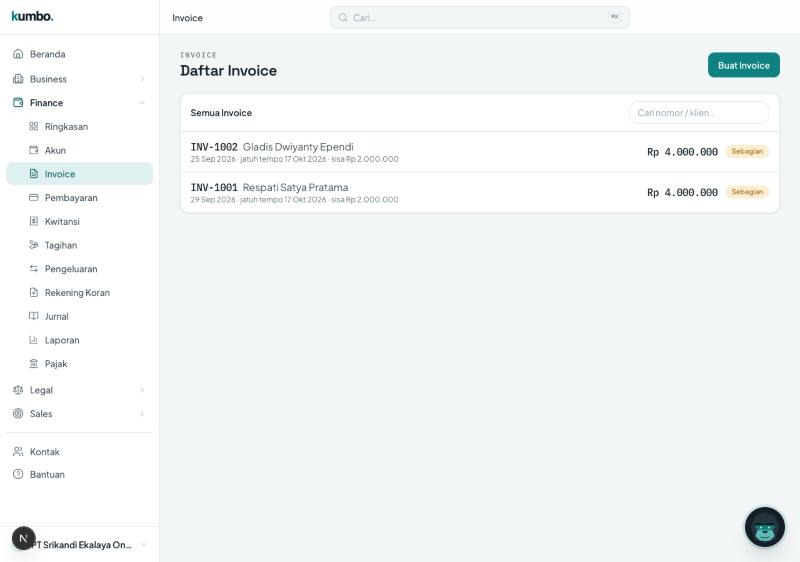Click the 25 Sep 2026 date line

(294, 159)
